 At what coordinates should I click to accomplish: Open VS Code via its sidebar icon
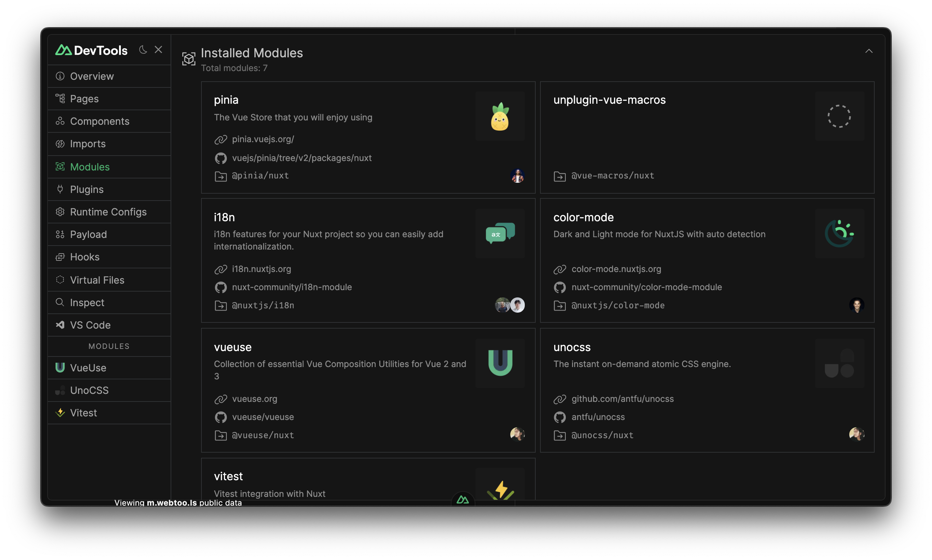(x=60, y=325)
